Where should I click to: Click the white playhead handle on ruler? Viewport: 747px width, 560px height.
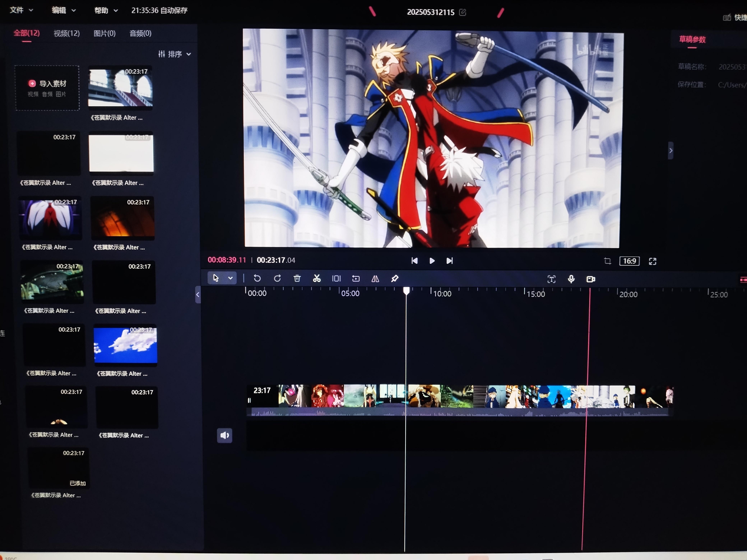[x=407, y=291]
